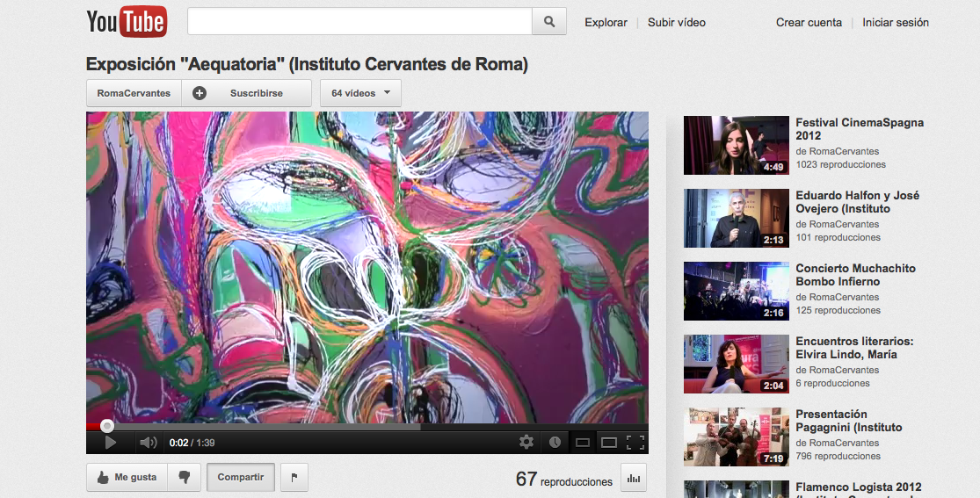Seek within the buffered progress bar
The image size is (980, 498).
click(x=269, y=428)
